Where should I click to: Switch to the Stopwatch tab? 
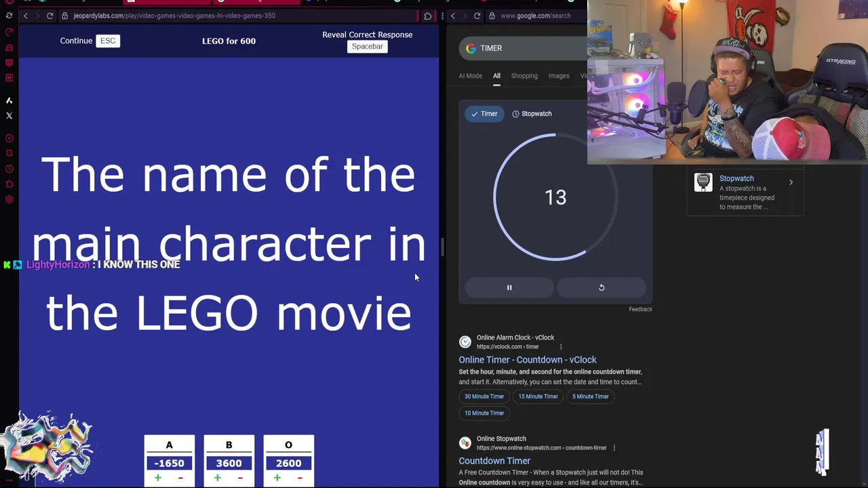pos(532,114)
